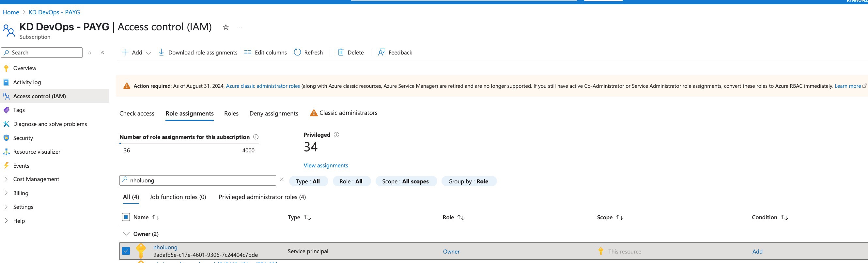Expand Settings in sidebar

[x=6, y=207]
